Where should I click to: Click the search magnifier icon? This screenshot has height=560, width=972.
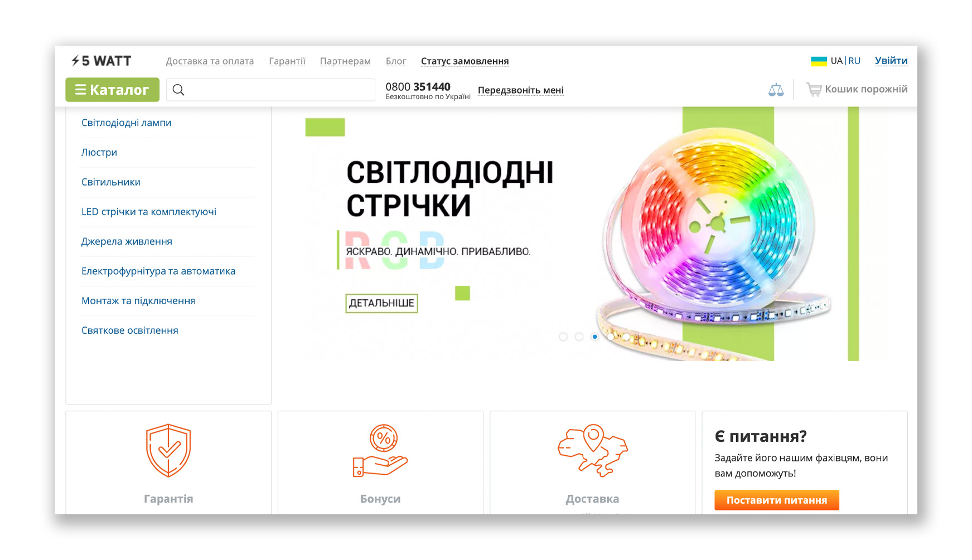[178, 90]
